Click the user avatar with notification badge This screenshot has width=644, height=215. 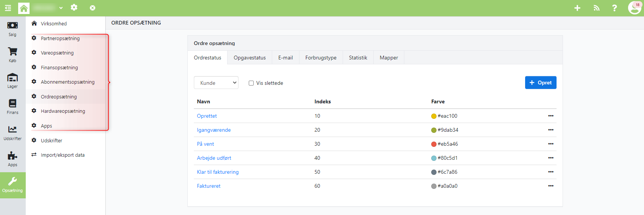[x=634, y=8]
